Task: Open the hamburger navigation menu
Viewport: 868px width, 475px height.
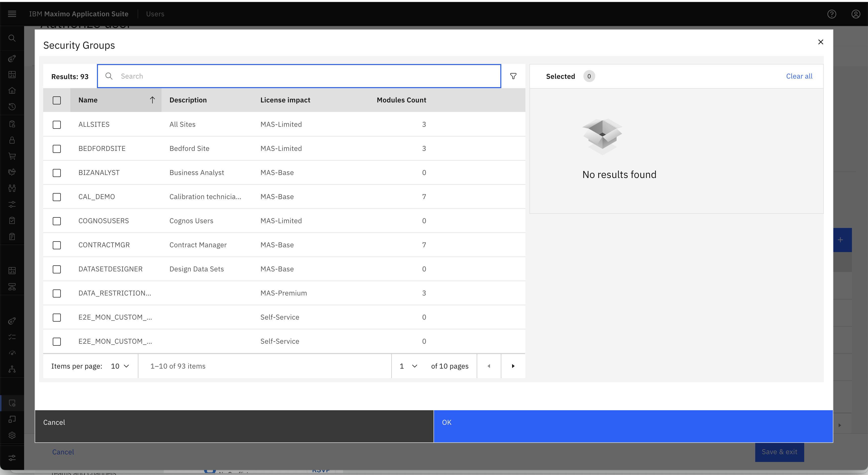Action: (x=12, y=14)
